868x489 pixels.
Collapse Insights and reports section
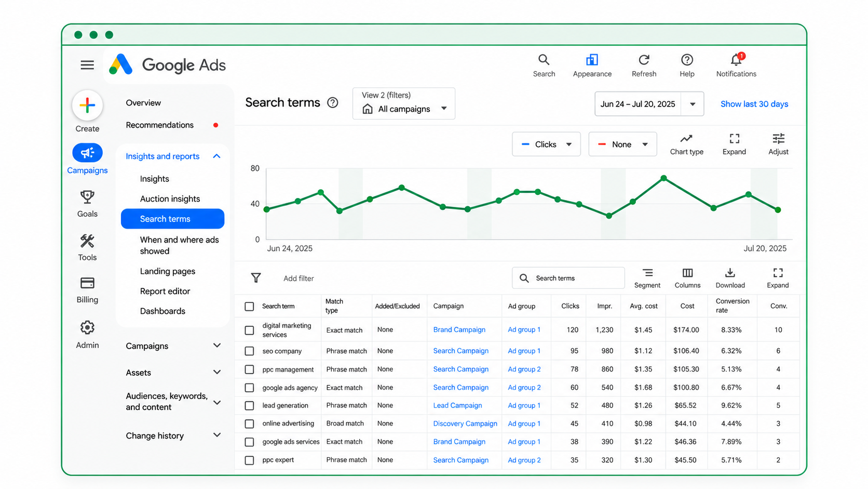point(216,156)
